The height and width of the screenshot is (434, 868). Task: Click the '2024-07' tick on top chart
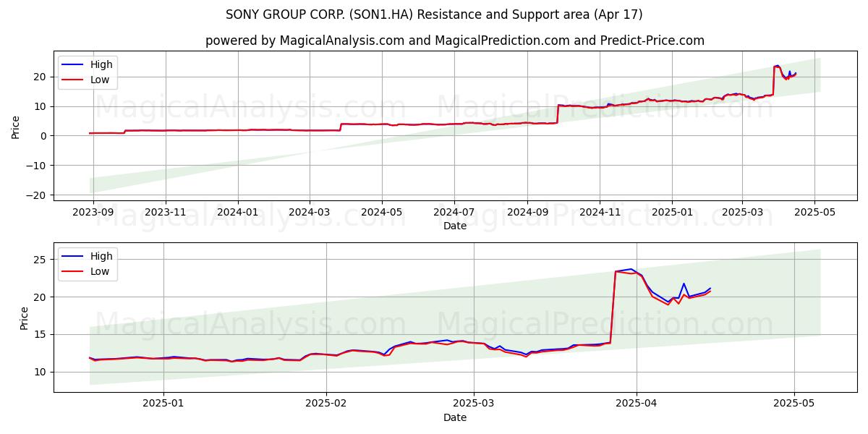454,213
